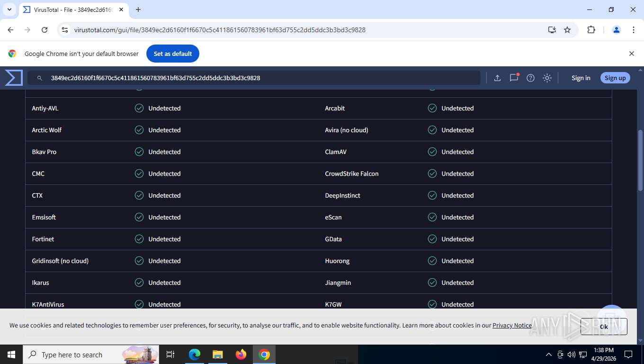Open the notifications chat icon
Image resolution: width=644 pixels, height=364 pixels.
tap(514, 78)
